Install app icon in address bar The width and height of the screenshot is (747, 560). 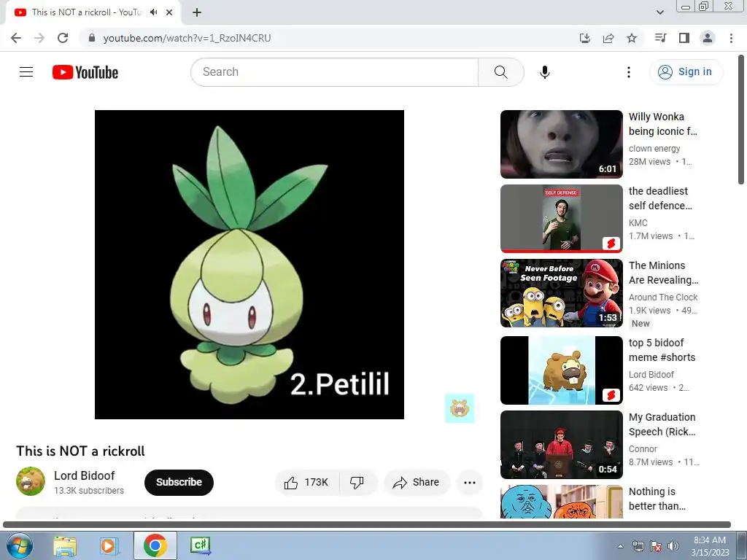click(x=585, y=38)
